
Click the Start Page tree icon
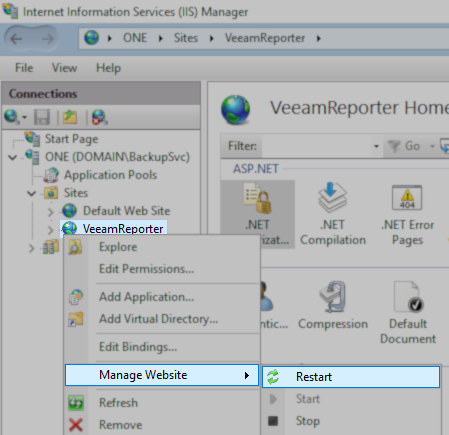(x=33, y=138)
